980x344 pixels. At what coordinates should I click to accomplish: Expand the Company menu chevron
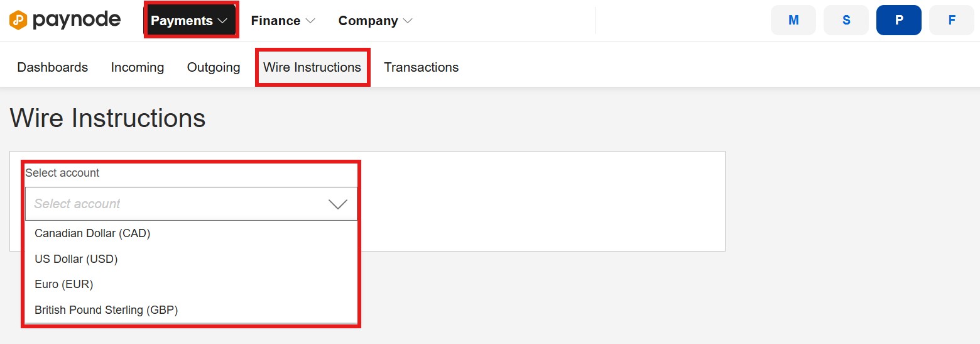[408, 21]
